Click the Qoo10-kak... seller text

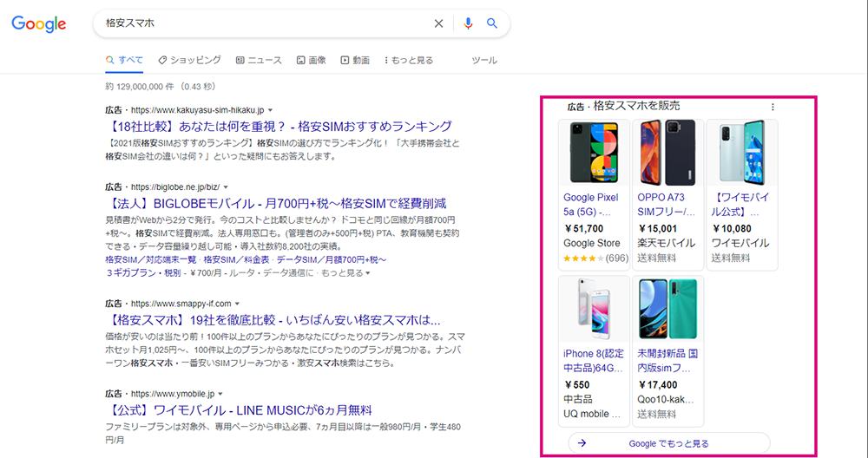point(666,399)
